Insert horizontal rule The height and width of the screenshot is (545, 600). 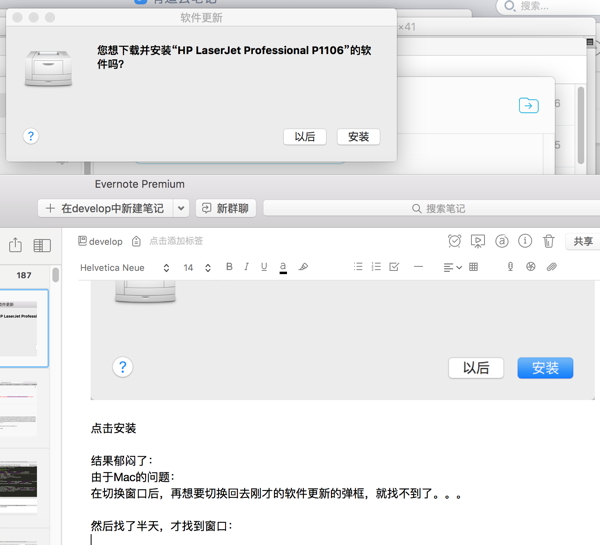point(419,267)
